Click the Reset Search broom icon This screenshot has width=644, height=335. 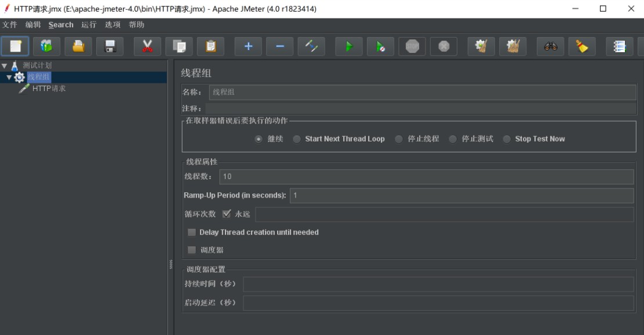[x=582, y=46]
